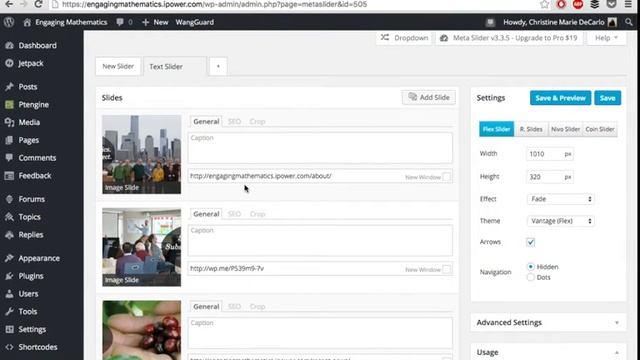Click the city skyline slide thumbnail

(x=142, y=154)
